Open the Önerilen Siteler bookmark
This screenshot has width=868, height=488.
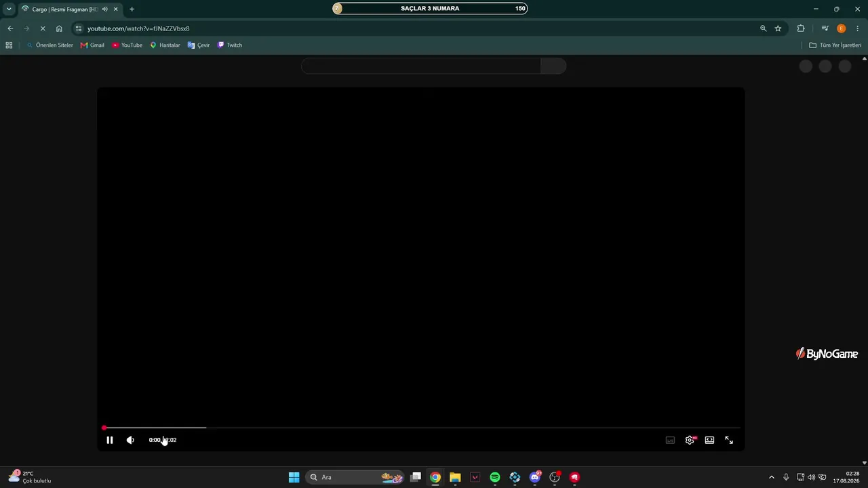point(50,45)
